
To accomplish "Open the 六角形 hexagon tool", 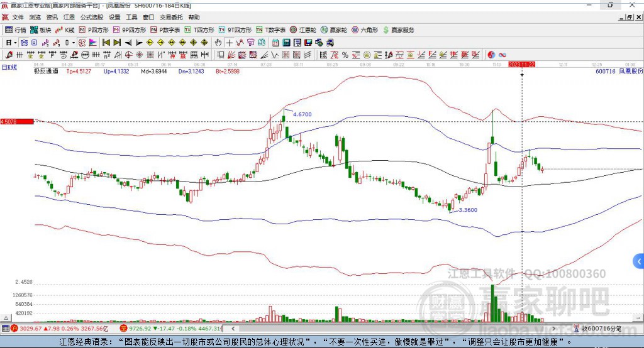I will [364, 30].
